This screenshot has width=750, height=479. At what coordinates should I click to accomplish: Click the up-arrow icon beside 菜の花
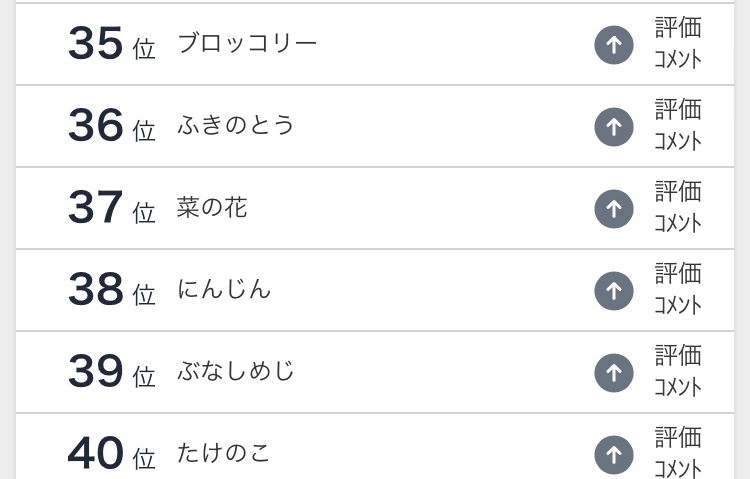pyautogui.click(x=614, y=209)
